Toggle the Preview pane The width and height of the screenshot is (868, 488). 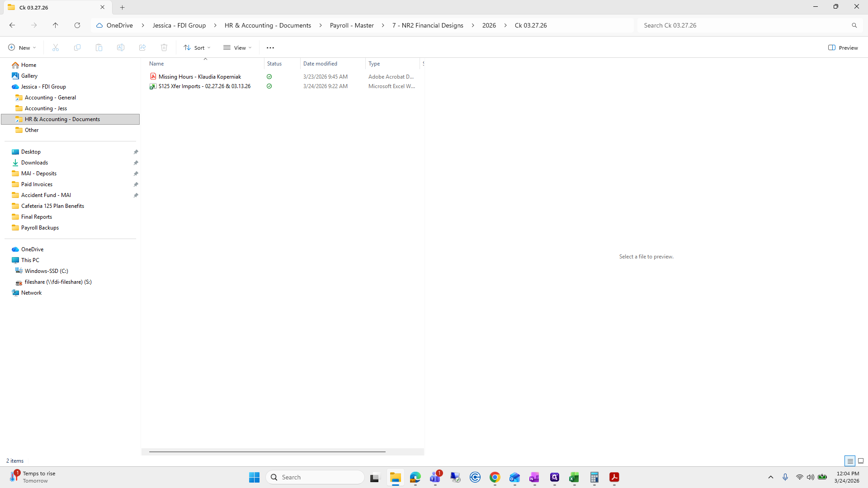[x=843, y=47]
